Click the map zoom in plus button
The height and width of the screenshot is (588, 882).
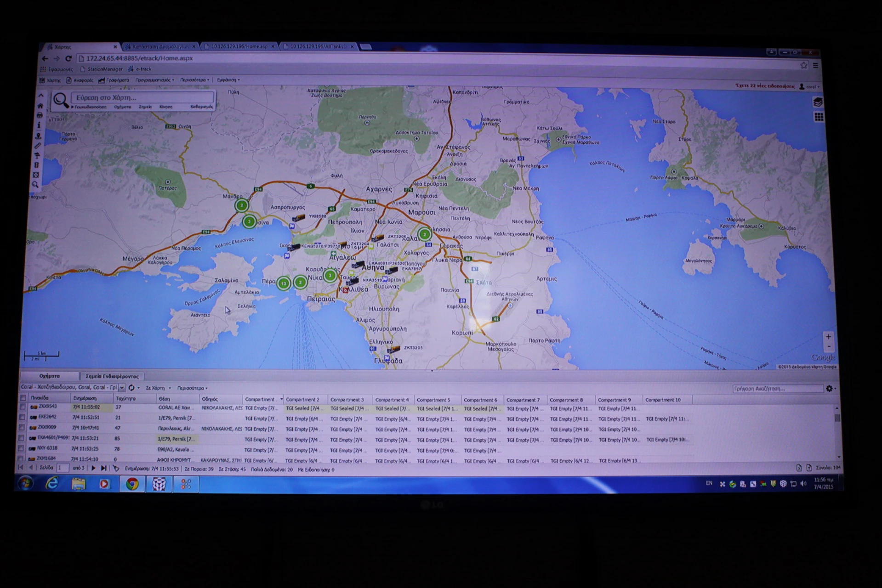(828, 337)
